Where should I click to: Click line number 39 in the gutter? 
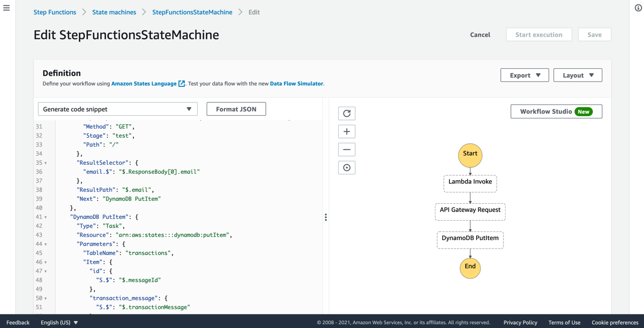tap(39, 199)
